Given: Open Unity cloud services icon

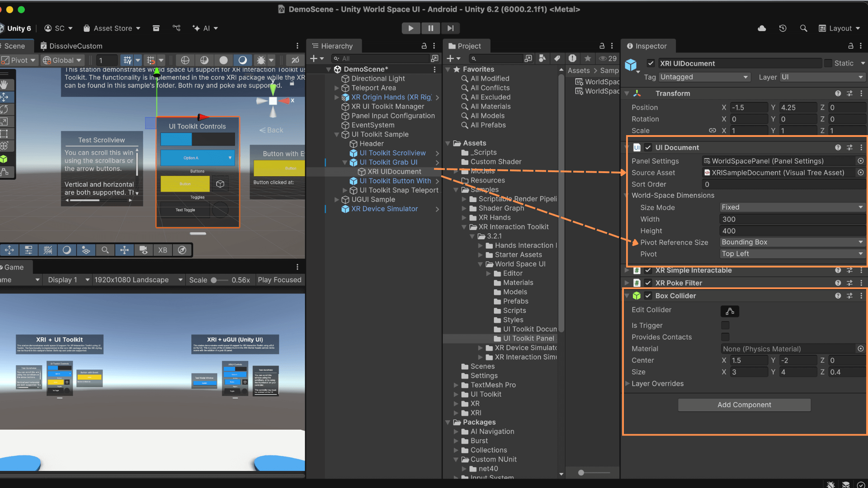Looking at the screenshot, I should (x=762, y=28).
